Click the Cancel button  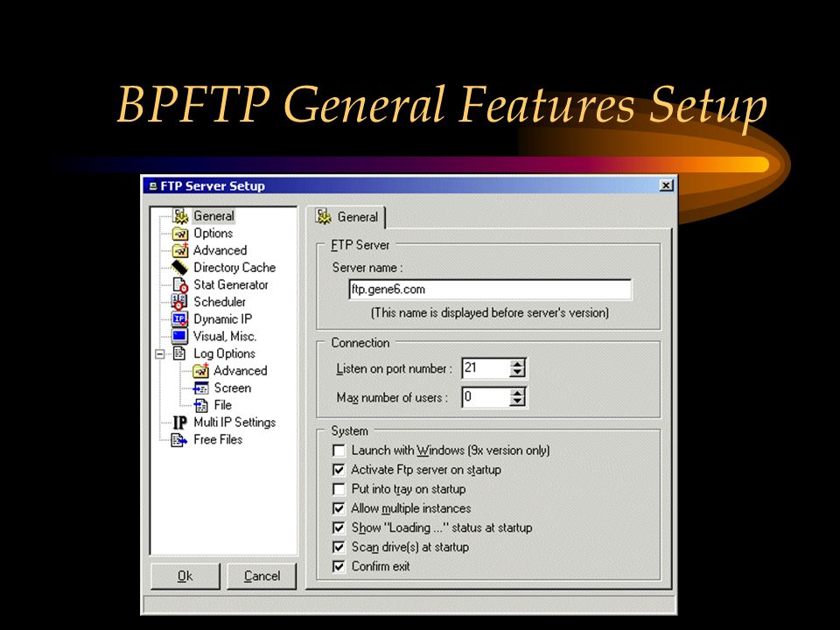pyautogui.click(x=262, y=576)
